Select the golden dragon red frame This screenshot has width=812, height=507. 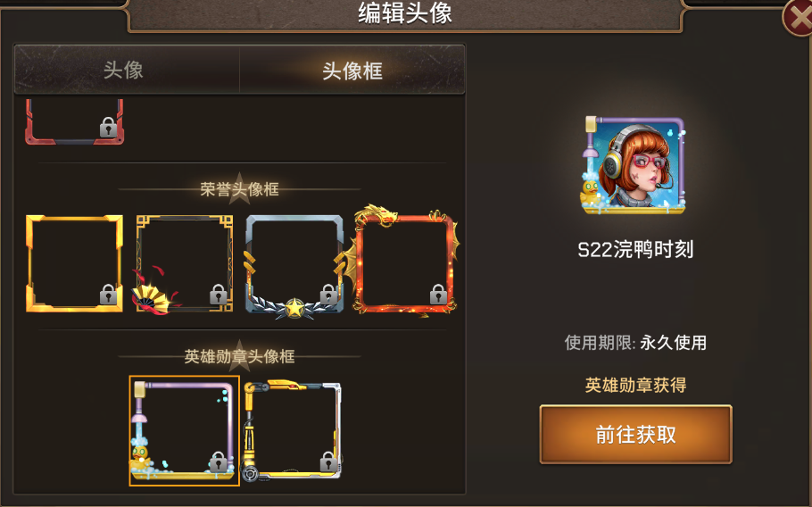405,262
